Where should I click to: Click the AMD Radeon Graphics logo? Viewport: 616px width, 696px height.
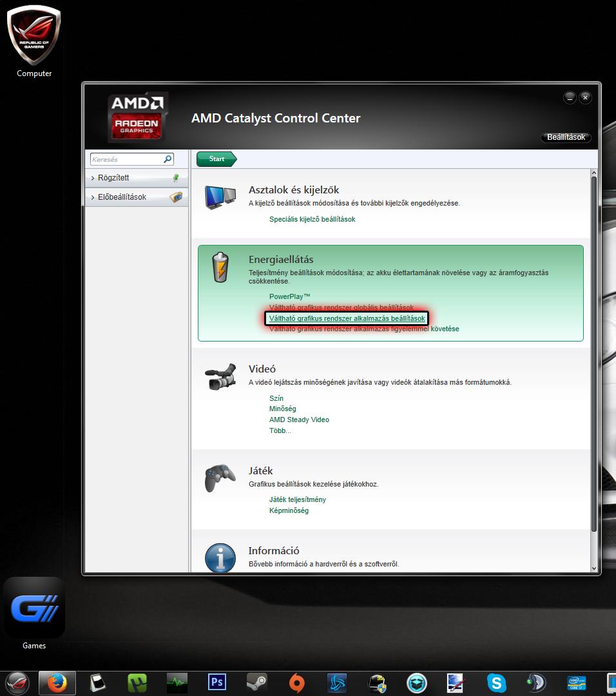(x=138, y=118)
